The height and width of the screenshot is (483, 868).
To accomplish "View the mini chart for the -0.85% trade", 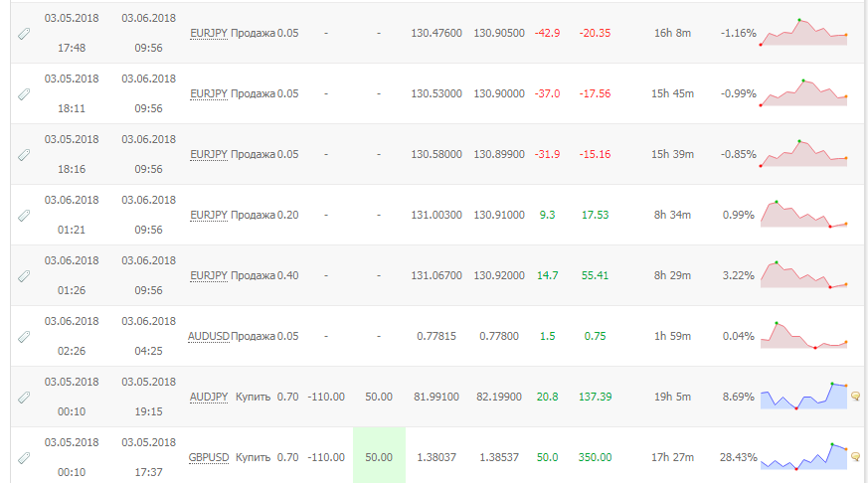I will (803, 154).
